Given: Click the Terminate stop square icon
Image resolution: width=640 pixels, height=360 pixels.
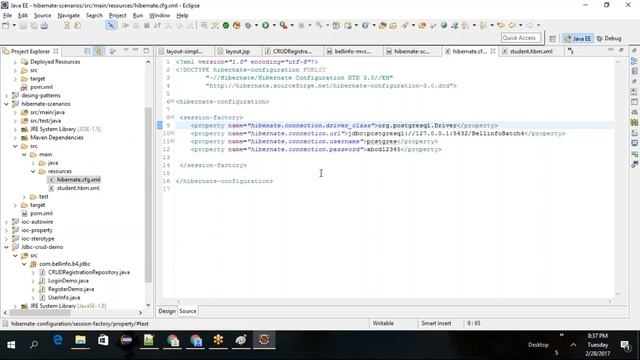Looking at the screenshot, I should coord(147,25).
